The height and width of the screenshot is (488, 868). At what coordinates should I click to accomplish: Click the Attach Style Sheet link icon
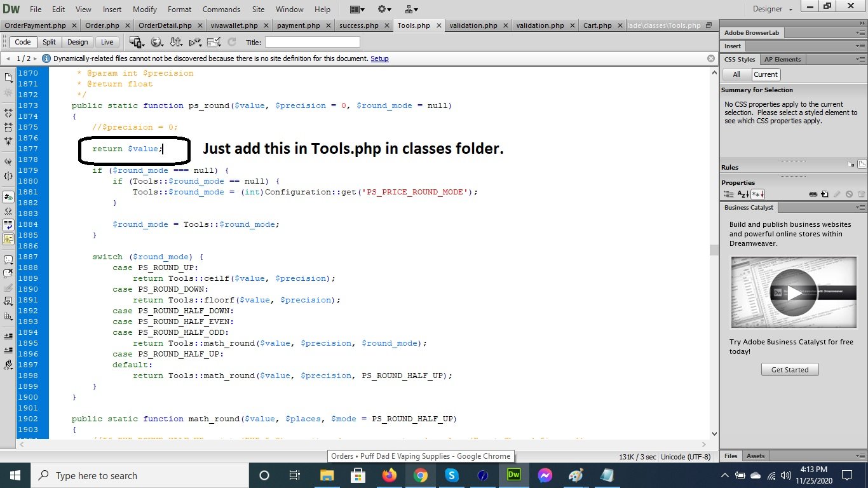pos(813,194)
